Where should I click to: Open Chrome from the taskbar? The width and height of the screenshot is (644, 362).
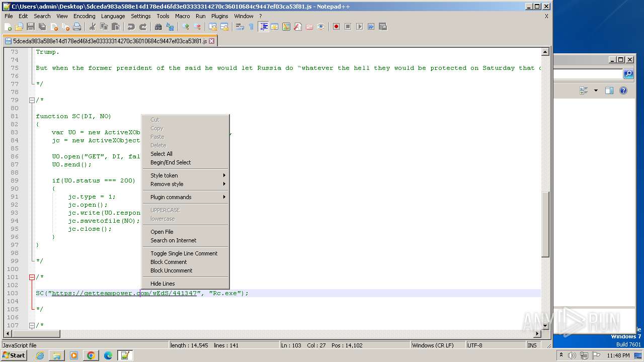[91, 355]
